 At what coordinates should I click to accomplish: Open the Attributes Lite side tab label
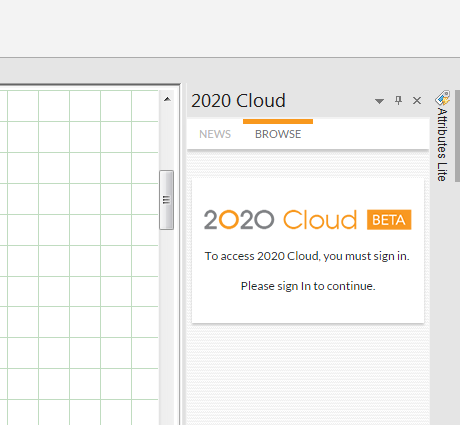tap(442, 144)
